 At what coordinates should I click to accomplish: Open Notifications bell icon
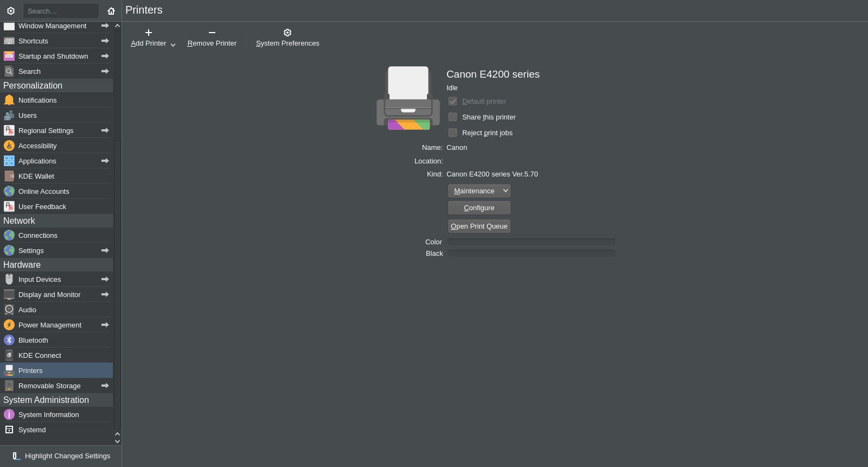pyautogui.click(x=9, y=100)
